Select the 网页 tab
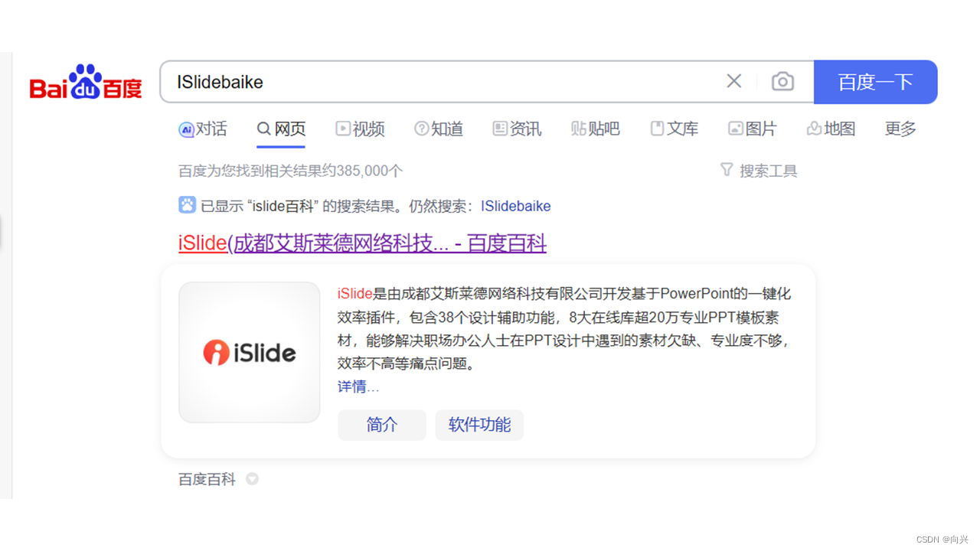Viewport: 980px width, 551px height. tap(281, 129)
